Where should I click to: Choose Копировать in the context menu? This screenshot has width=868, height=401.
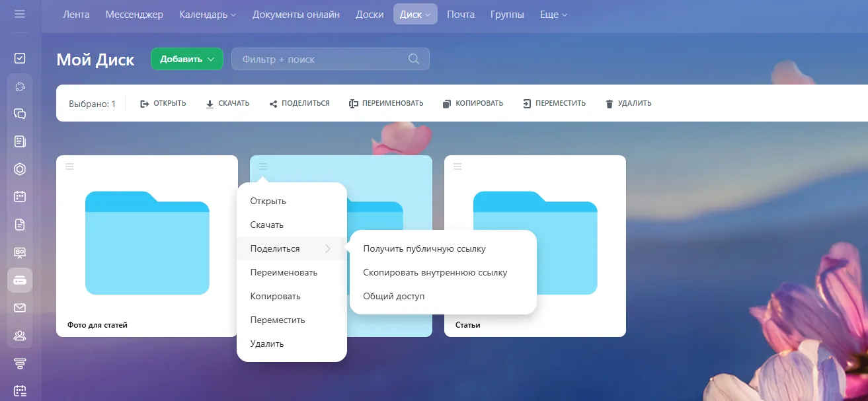tap(292, 296)
